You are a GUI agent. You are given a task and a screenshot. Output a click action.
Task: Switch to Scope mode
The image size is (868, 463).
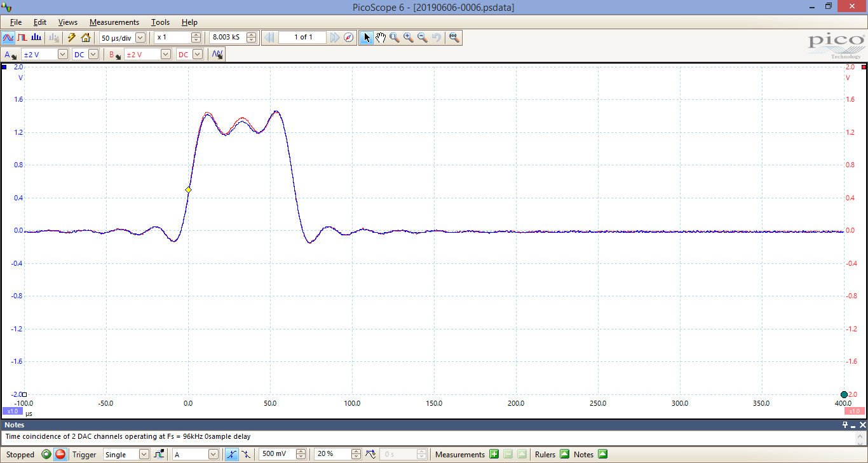pyautogui.click(x=8, y=38)
